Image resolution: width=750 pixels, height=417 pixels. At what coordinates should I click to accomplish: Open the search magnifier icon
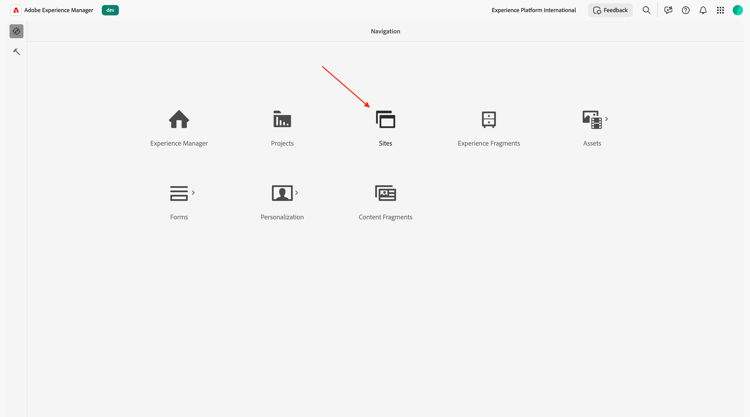(x=646, y=10)
